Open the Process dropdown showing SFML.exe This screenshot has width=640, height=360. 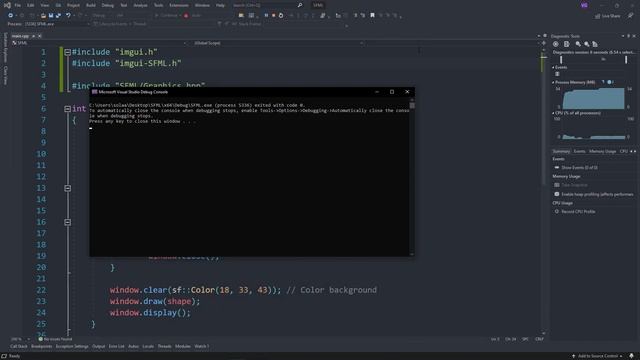[x=57, y=24]
